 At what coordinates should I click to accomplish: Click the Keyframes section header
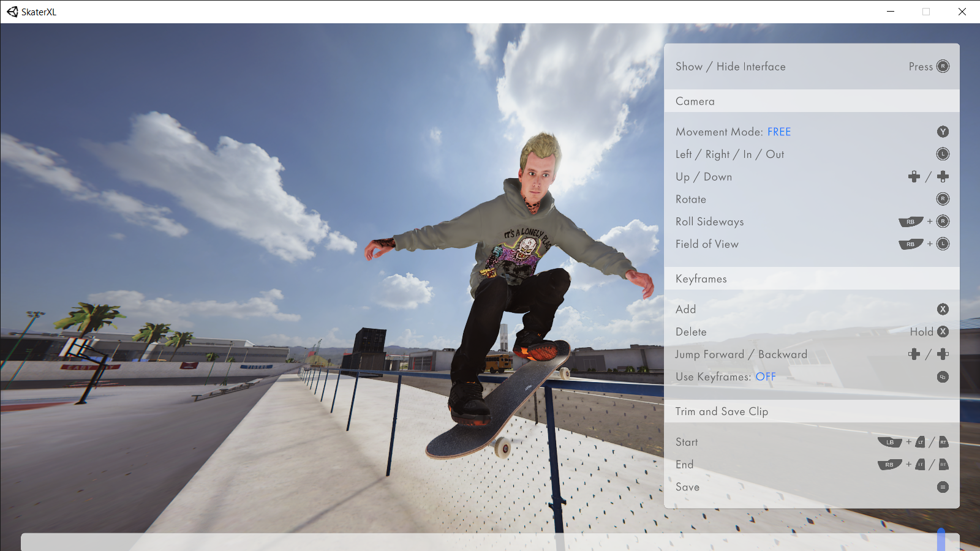[812, 279]
